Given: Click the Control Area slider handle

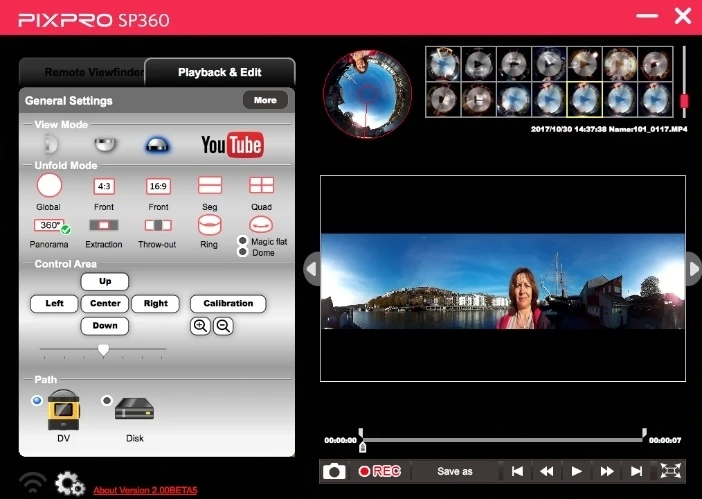Looking at the screenshot, I should [x=103, y=350].
